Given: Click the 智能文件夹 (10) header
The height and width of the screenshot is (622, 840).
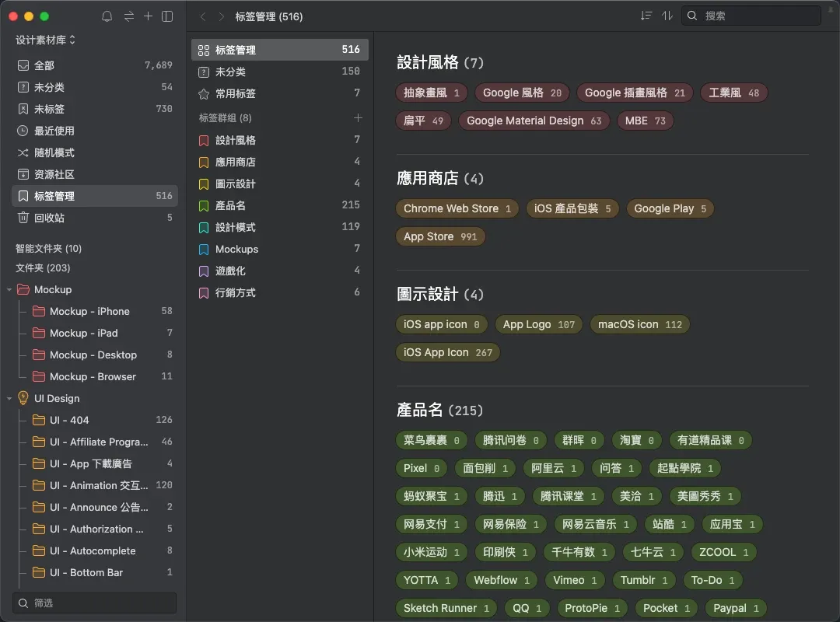Looking at the screenshot, I should [x=49, y=249].
